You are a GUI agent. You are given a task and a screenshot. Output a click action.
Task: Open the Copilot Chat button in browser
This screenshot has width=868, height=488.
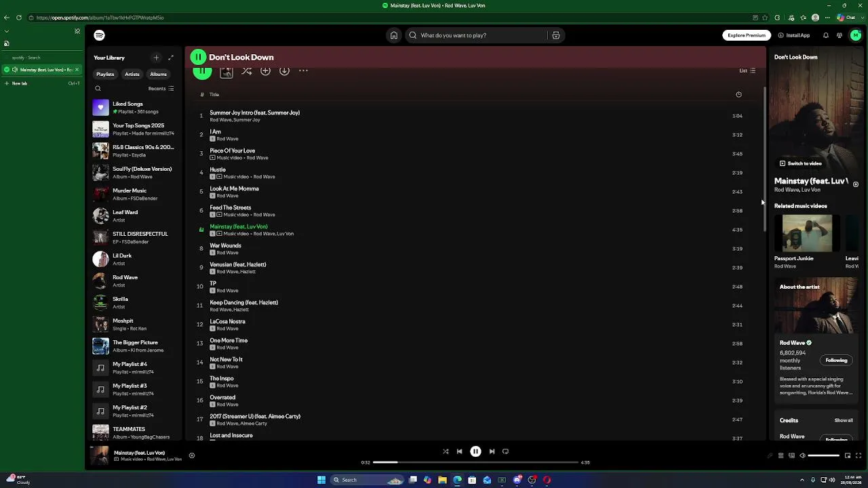846,18
